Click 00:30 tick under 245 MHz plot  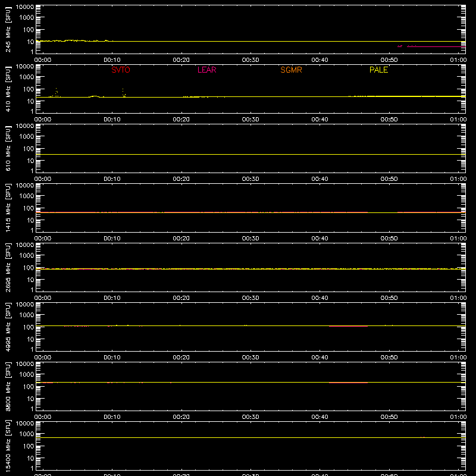click(x=250, y=60)
